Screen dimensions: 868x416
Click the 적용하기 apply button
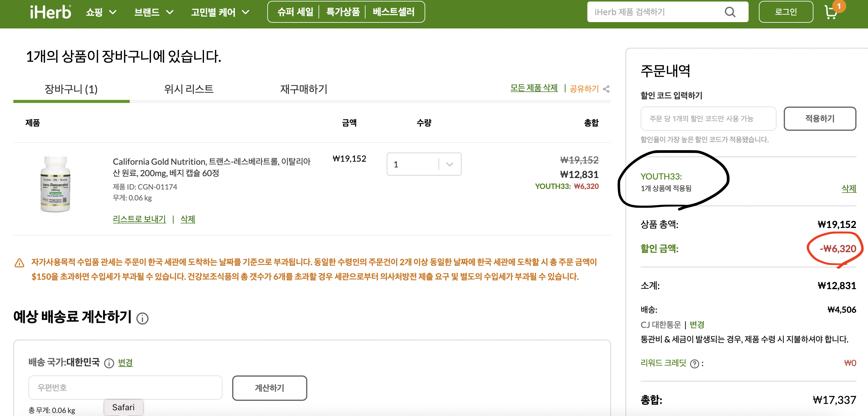tap(820, 118)
